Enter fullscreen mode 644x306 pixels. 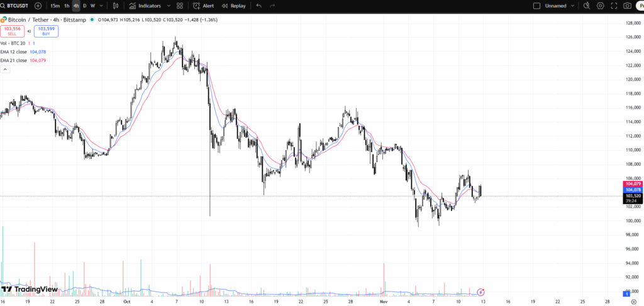coord(614,6)
